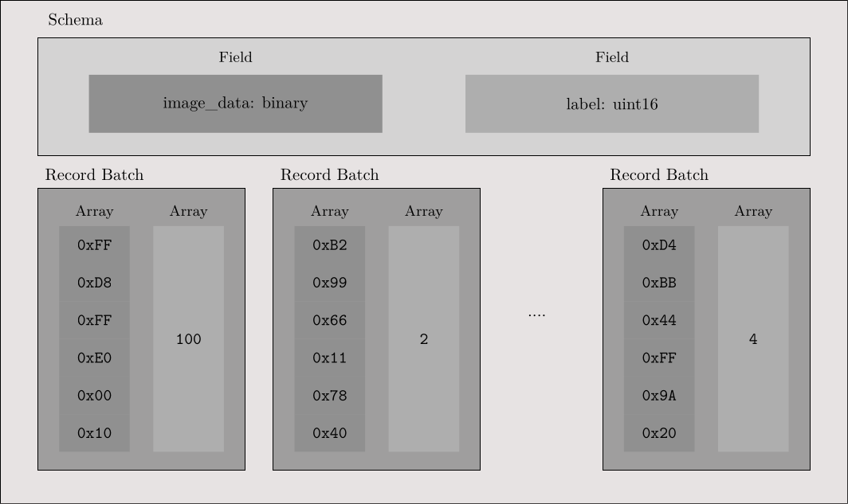Click the 0x40 byte cell
Image resolution: width=848 pixels, height=504 pixels.
pyautogui.click(x=329, y=433)
